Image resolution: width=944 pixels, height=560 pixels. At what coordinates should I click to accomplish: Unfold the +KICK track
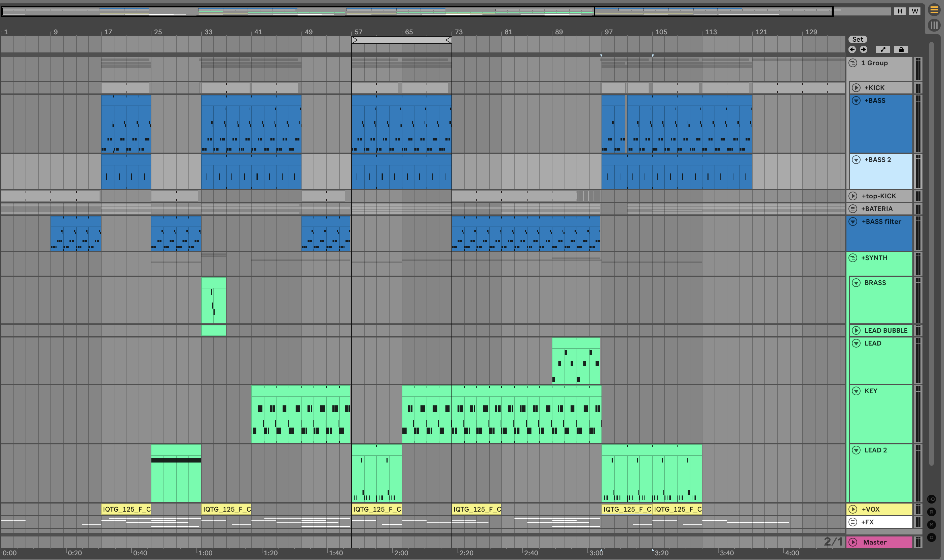(856, 88)
